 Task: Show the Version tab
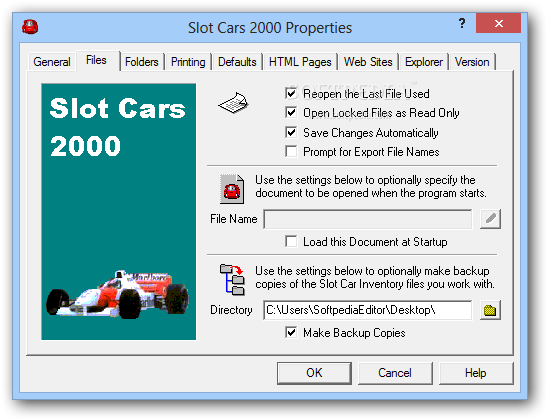472,62
